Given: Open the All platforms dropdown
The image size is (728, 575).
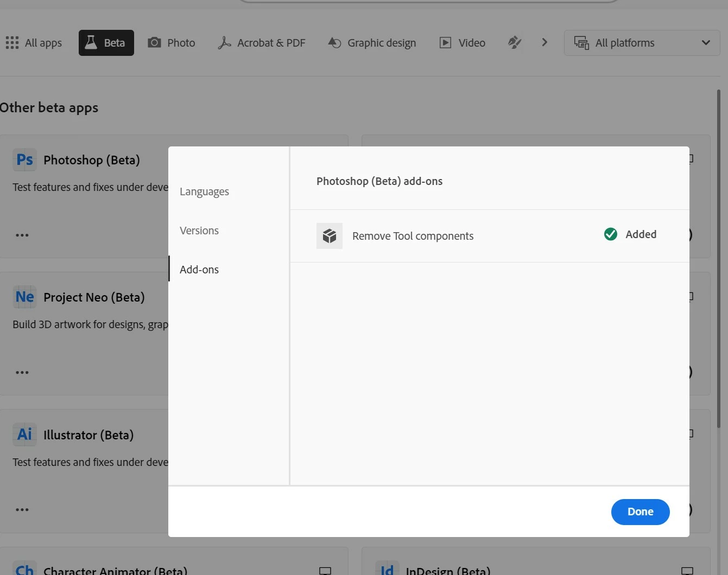Looking at the screenshot, I should click(x=642, y=43).
